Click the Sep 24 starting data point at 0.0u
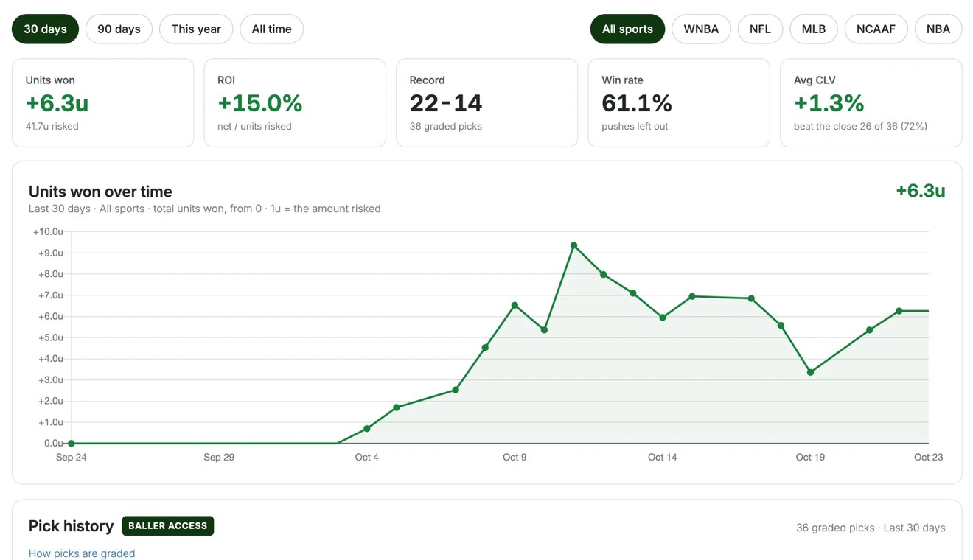This screenshot has width=973, height=560. coord(72,444)
